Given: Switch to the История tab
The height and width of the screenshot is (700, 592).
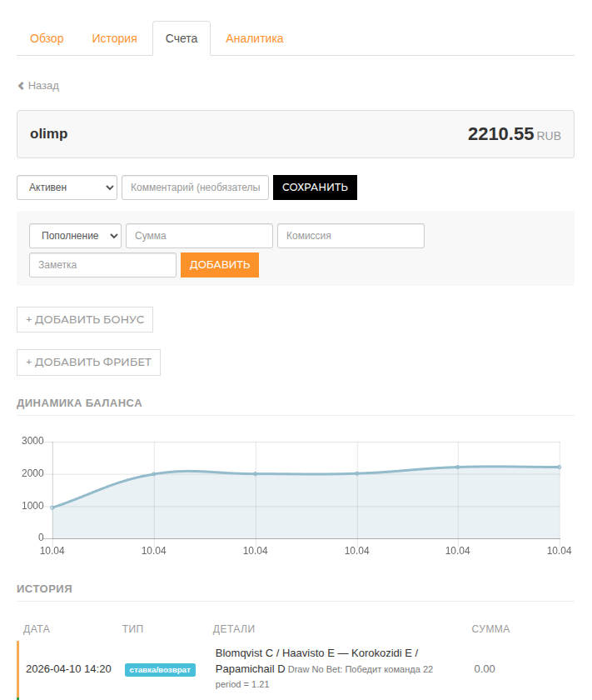Looking at the screenshot, I should 114,38.
